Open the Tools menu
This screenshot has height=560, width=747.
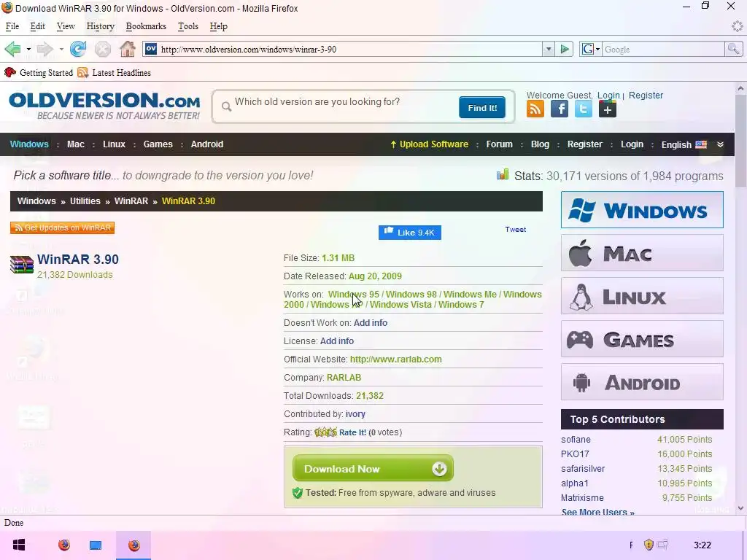pyautogui.click(x=187, y=26)
